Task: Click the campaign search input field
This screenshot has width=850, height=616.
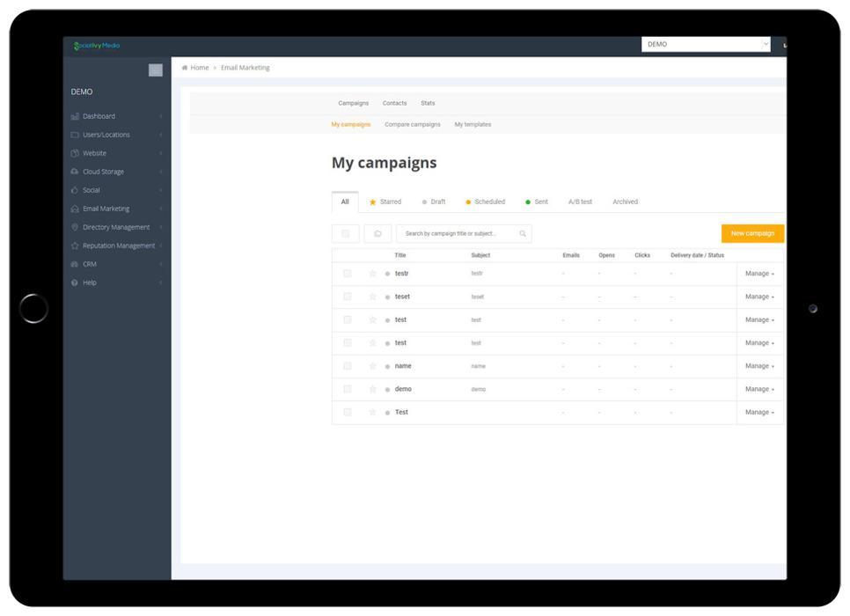Action: 456,234
